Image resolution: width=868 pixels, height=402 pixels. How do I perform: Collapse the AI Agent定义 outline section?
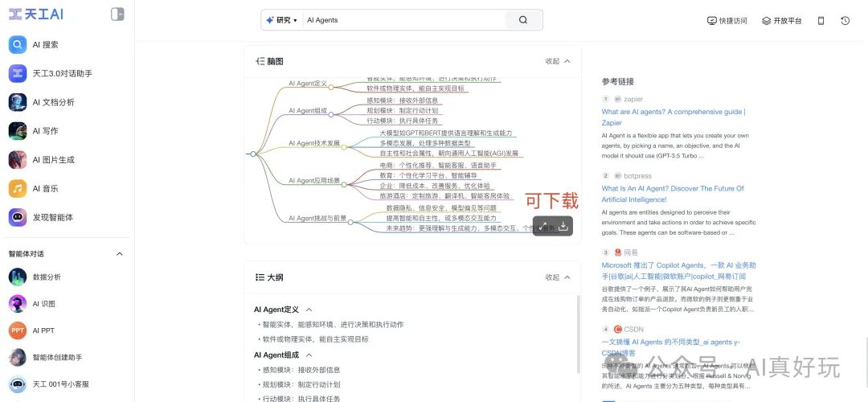[x=309, y=310]
